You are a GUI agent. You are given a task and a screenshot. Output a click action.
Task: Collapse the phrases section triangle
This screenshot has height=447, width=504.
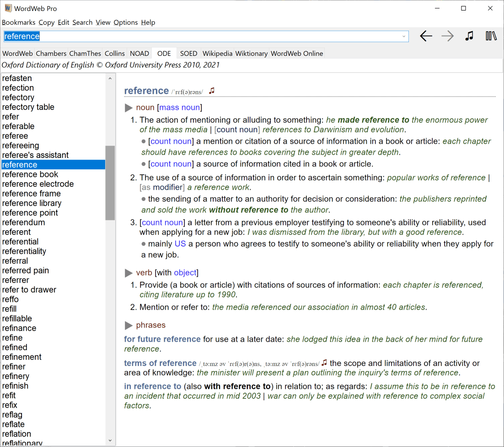[x=129, y=326]
